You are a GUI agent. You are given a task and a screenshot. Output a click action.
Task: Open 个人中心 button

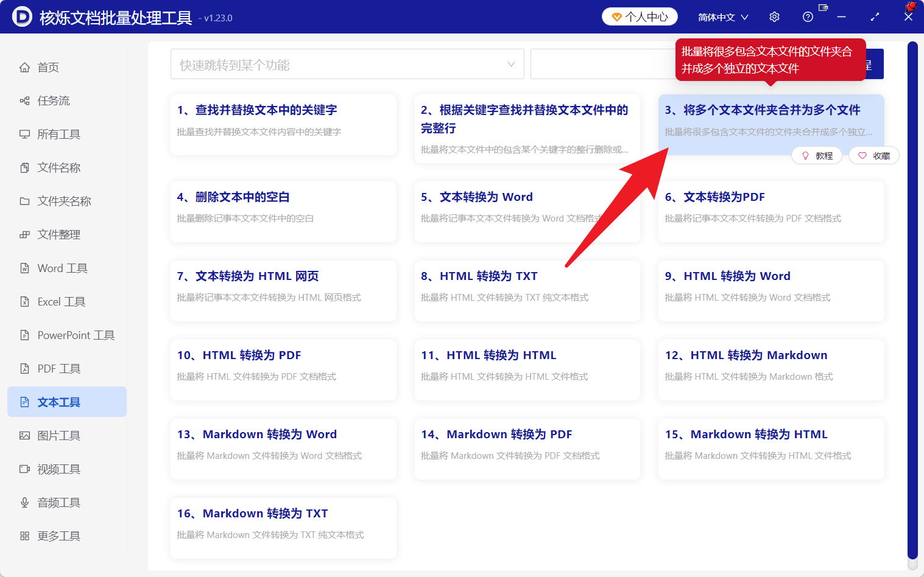[640, 16]
